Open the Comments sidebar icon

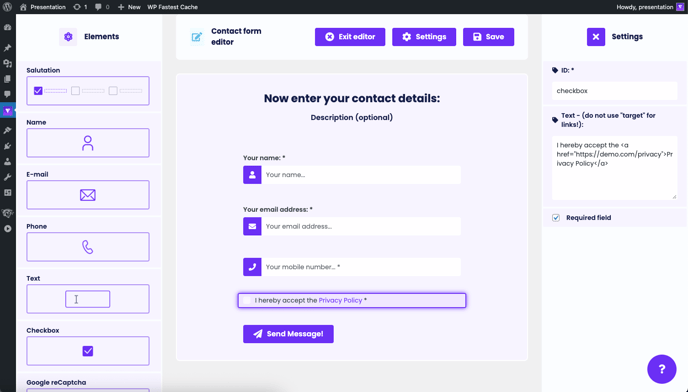(7, 94)
